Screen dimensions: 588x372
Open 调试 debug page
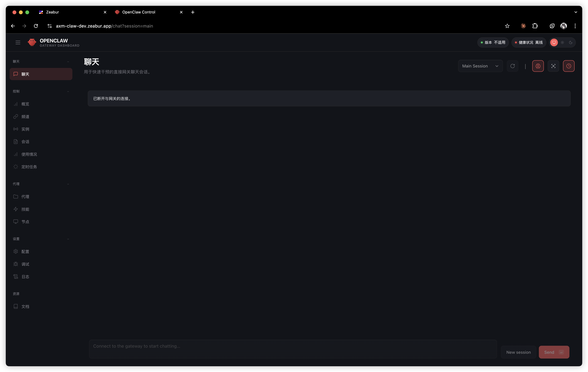pyautogui.click(x=25, y=264)
